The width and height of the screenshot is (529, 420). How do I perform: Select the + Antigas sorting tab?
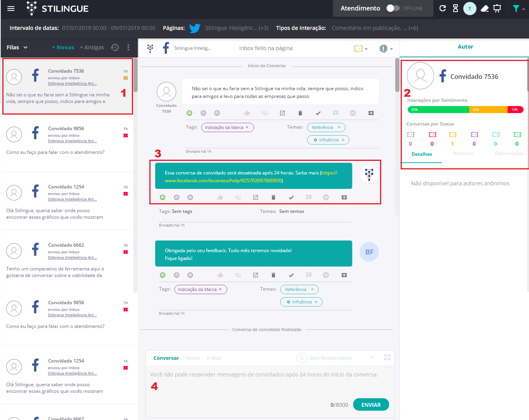(x=92, y=47)
